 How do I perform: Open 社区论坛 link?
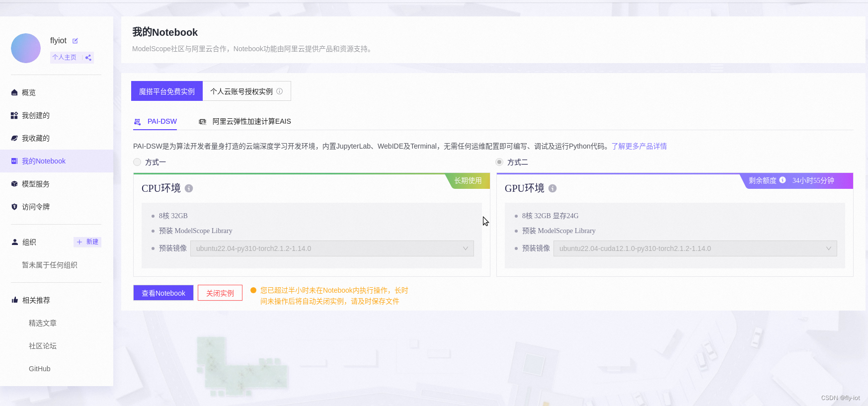[x=43, y=346]
